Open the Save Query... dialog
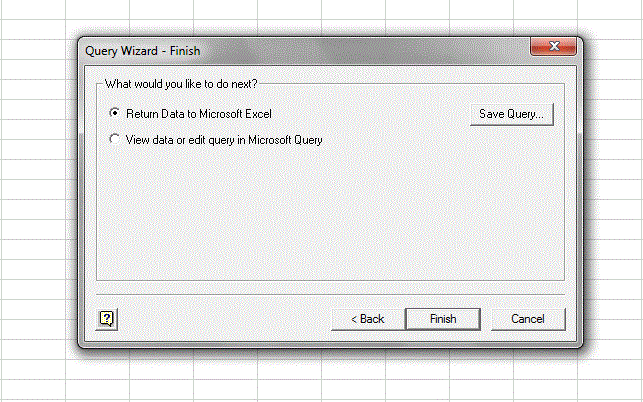Viewport: 643px width, 402px height. coord(511,114)
